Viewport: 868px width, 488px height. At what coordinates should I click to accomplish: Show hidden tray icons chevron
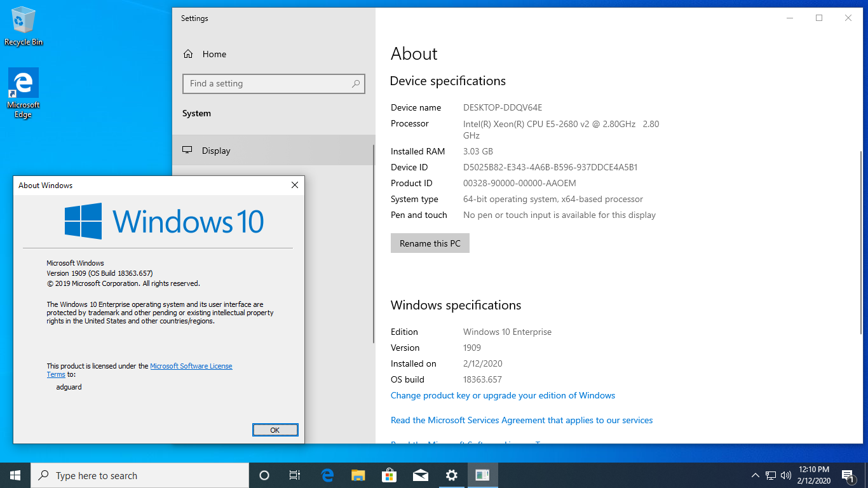tap(756, 475)
